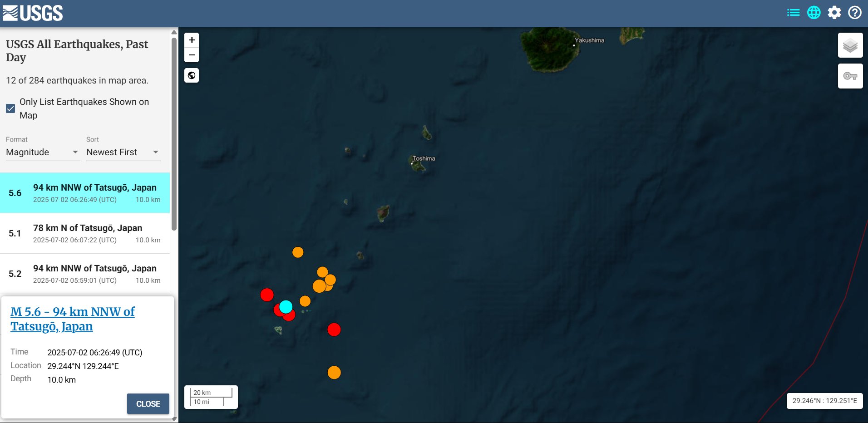
Task: Open the help question mark icon
Action: 854,13
